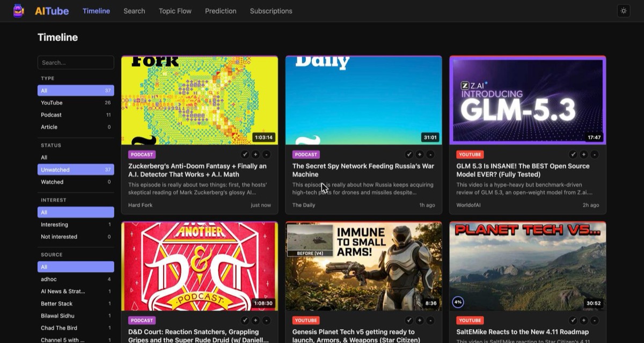
Task: Click plus to mark Zuckerberg's Anti-Doom Fantasy interesting
Action: pos(255,155)
